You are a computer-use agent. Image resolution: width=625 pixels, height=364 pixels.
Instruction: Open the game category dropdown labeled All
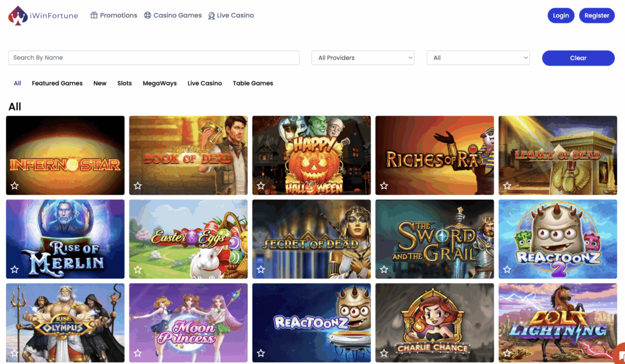pyautogui.click(x=478, y=57)
